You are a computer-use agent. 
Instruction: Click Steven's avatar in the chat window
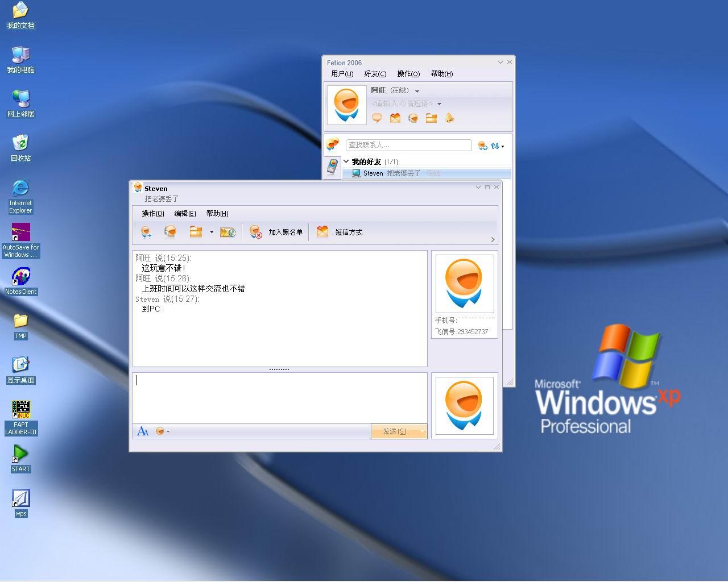click(x=465, y=284)
